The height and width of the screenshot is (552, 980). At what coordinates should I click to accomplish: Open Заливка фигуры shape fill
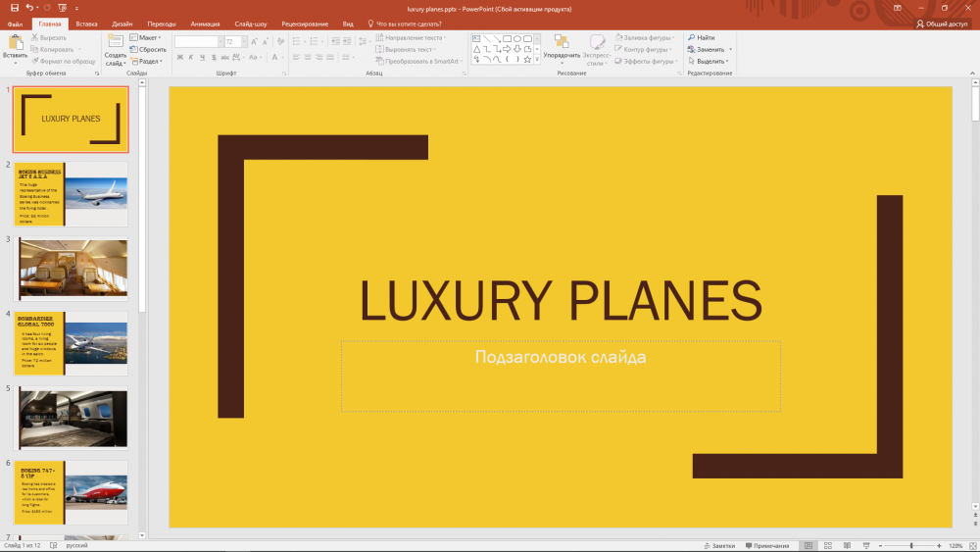pyautogui.click(x=645, y=37)
